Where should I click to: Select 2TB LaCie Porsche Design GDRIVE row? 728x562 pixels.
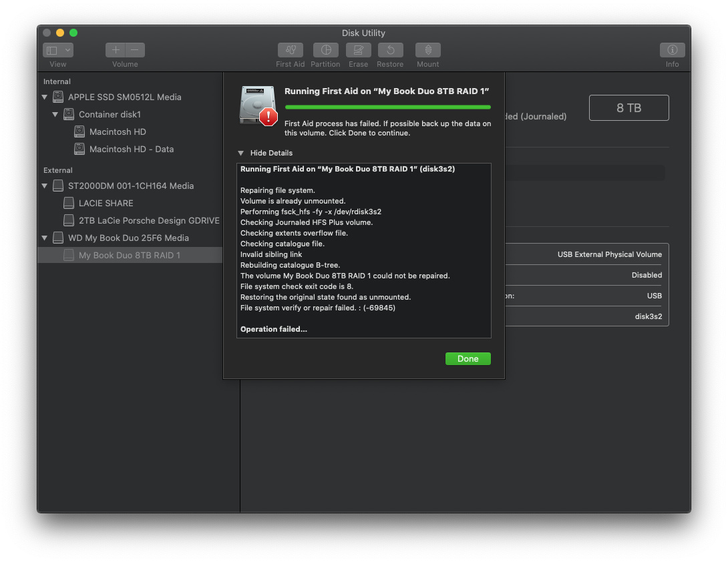(x=130, y=220)
